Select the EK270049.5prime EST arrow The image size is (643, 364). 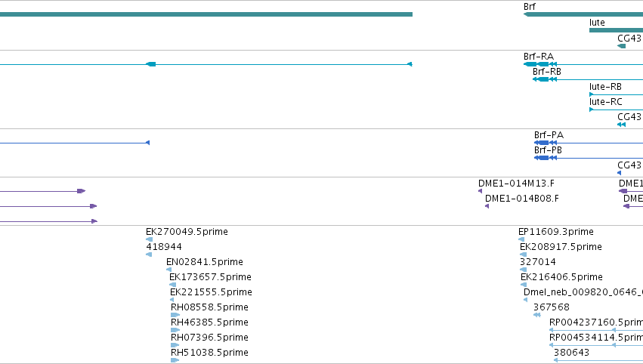click(x=150, y=239)
